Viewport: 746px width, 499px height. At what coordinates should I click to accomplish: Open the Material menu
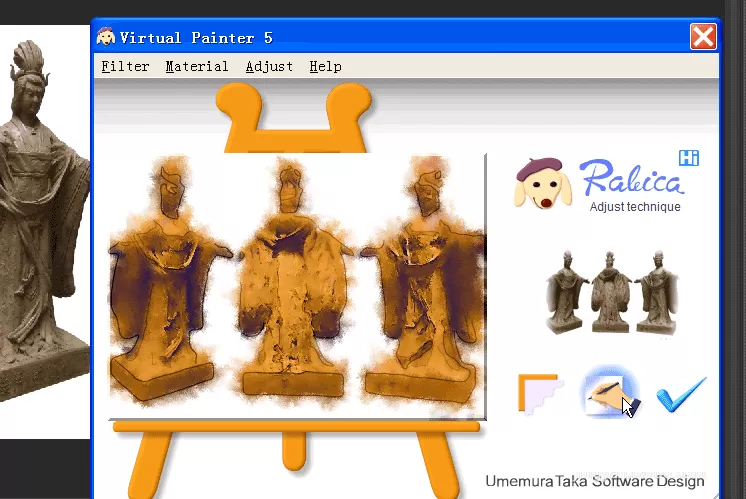click(x=196, y=67)
